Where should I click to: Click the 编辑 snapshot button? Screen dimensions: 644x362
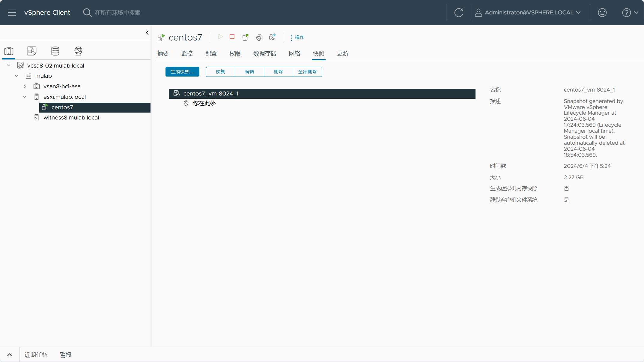[x=249, y=72]
